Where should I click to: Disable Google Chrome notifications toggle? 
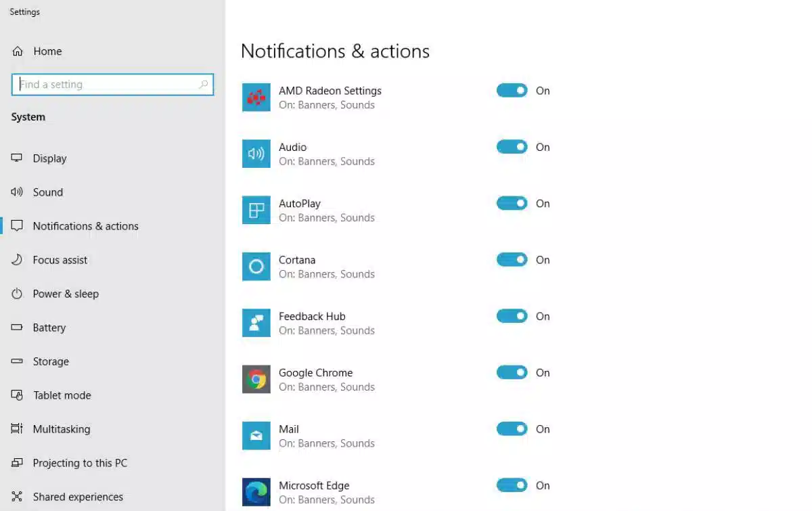click(x=512, y=372)
